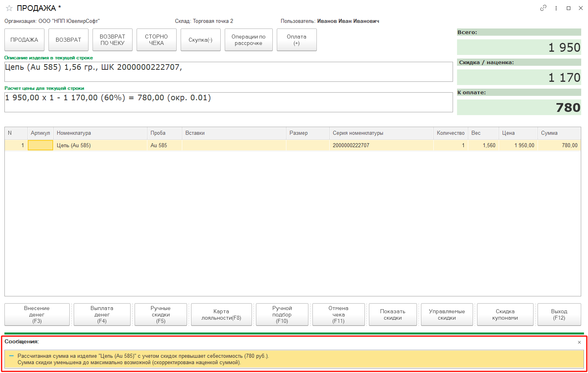Close the Сообщения messages panel
Image resolution: width=588 pixels, height=373 pixels.
579,342
